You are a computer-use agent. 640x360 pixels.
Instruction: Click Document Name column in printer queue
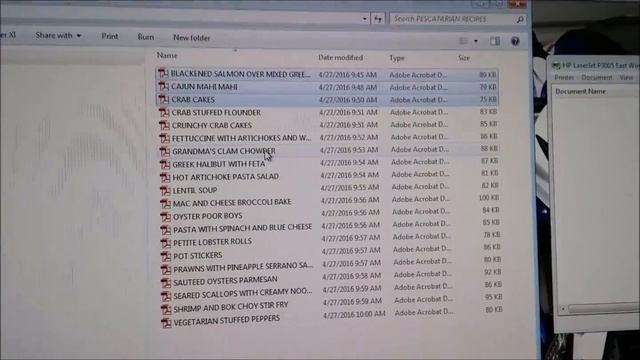pyautogui.click(x=580, y=91)
